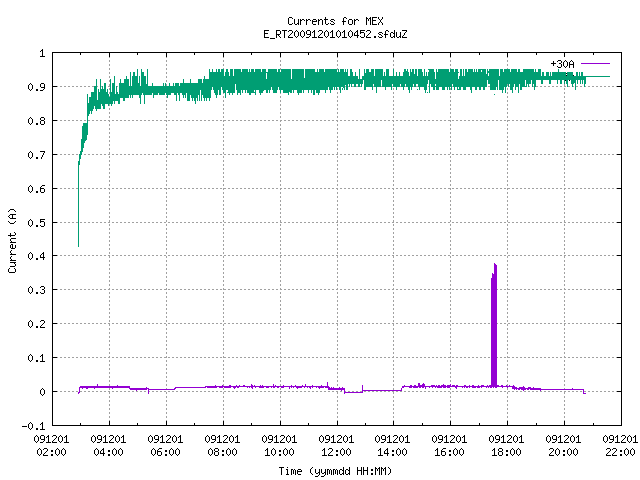
Task: Click the tall purple current spike before 18:00
Action: click(494, 325)
